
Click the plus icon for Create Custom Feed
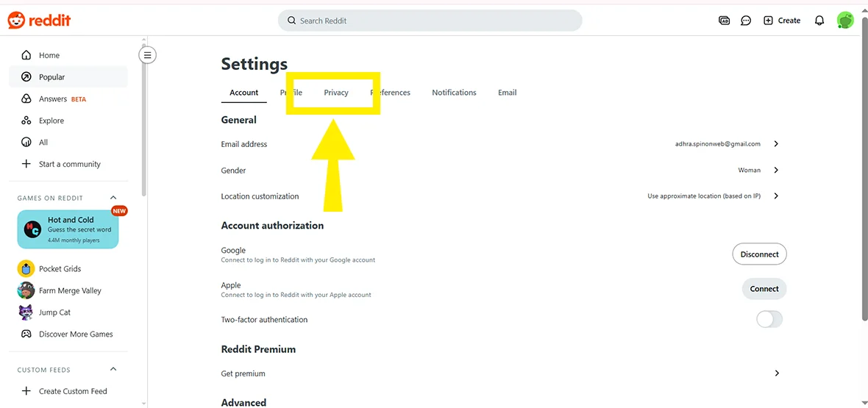pyautogui.click(x=26, y=391)
